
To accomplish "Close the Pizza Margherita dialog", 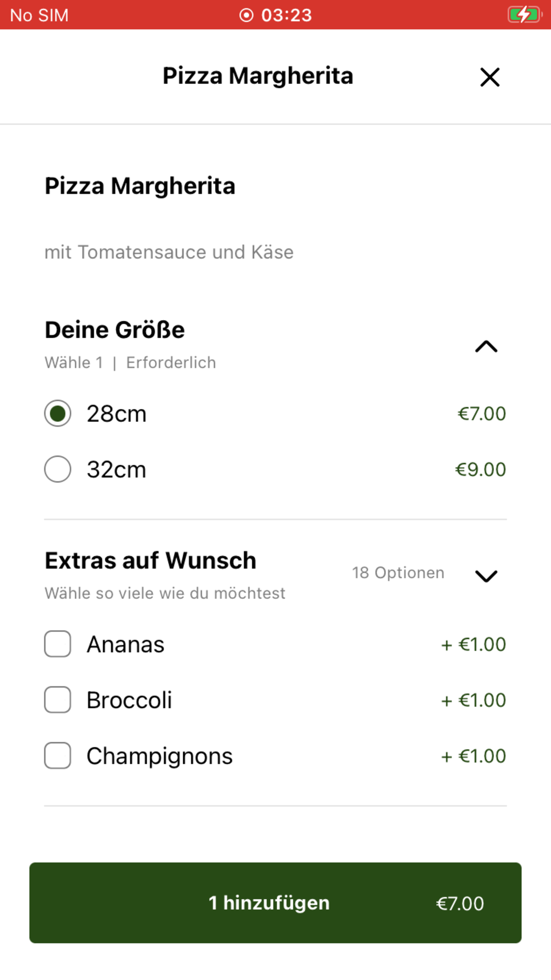I will tap(490, 77).
